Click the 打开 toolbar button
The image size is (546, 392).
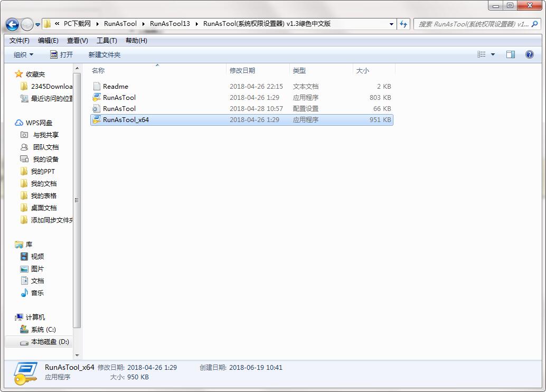click(x=62, y=54)
